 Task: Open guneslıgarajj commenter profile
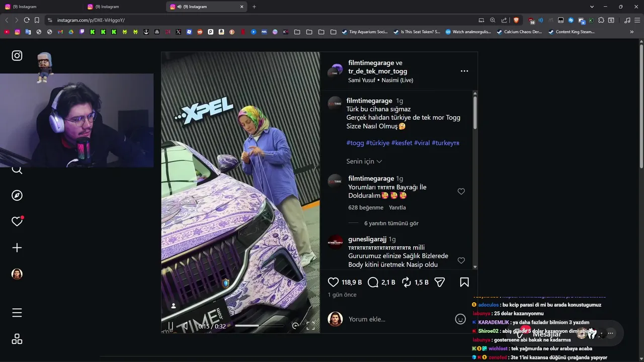367,239
